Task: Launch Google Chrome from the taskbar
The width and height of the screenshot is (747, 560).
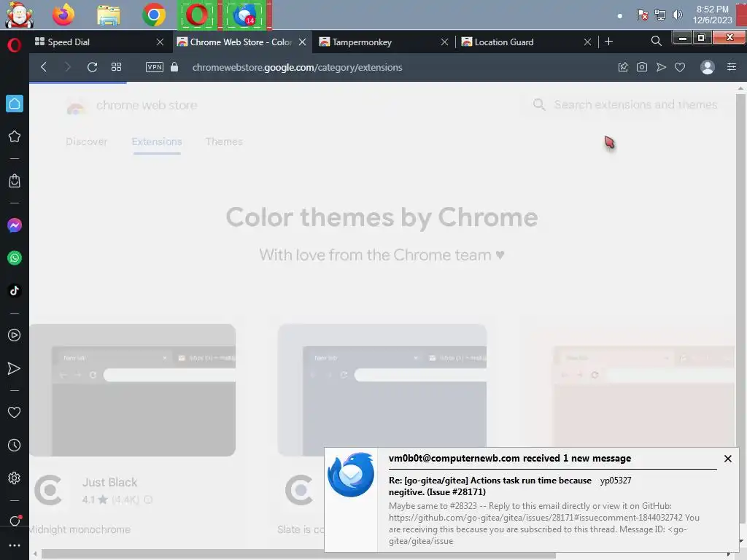Action: 153,15
